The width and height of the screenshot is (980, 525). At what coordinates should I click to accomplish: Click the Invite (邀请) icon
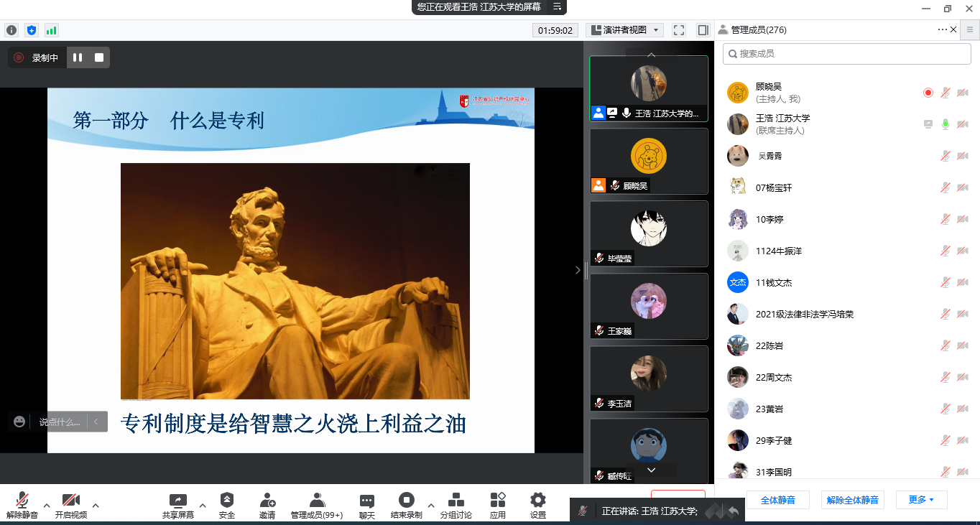(267, 501)
